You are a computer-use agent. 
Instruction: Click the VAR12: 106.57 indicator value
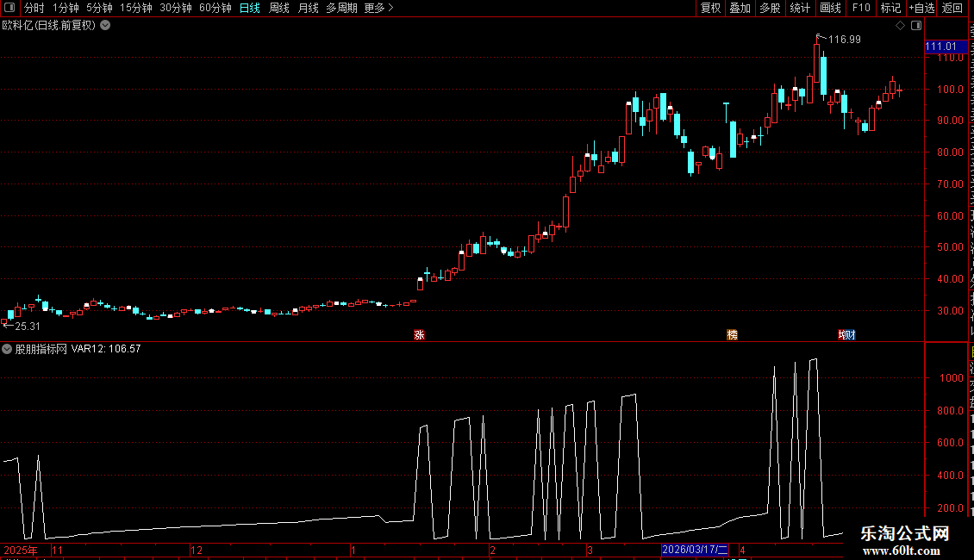(x=106, y=349)
